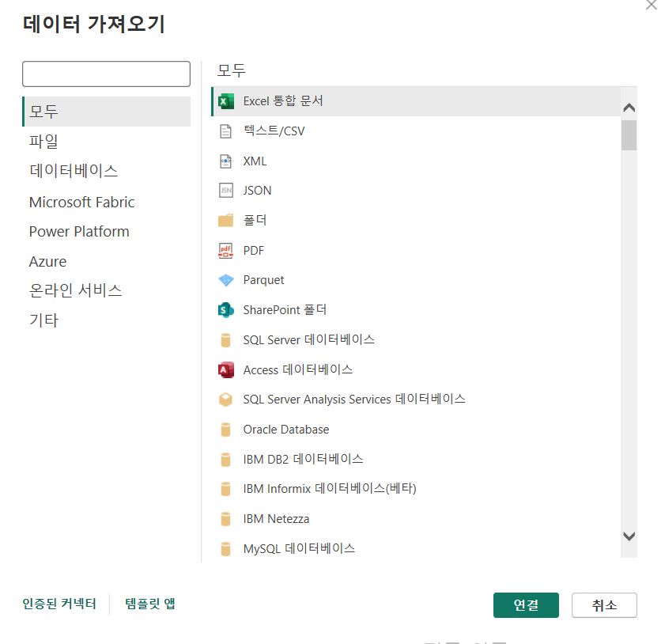The height and width of the screenshot is (644, 665).
Task: Switch to the Azure category
Action: click(47, 261)
